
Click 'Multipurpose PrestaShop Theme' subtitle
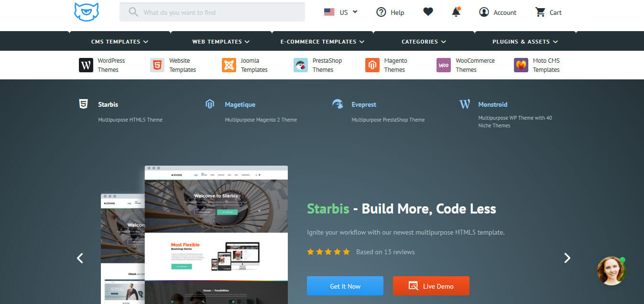coord(388,120)
